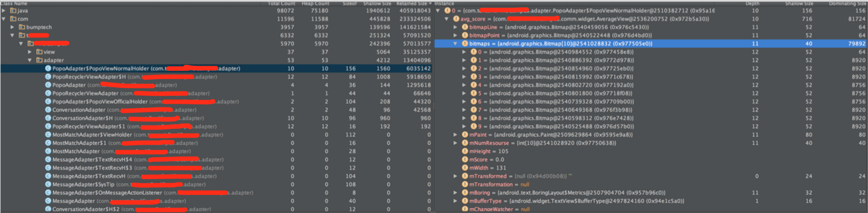The width and height of the screenshot is (868, 213).
Task: Click the class icon of MessageAdapter$TextRecvH$4
Action: (x=48, y=160)
